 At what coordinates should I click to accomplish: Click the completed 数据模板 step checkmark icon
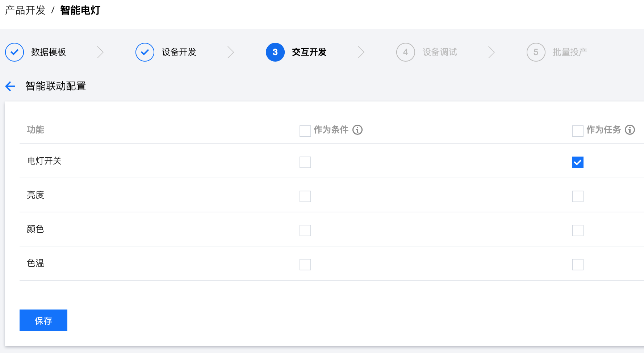click(14, 52)
